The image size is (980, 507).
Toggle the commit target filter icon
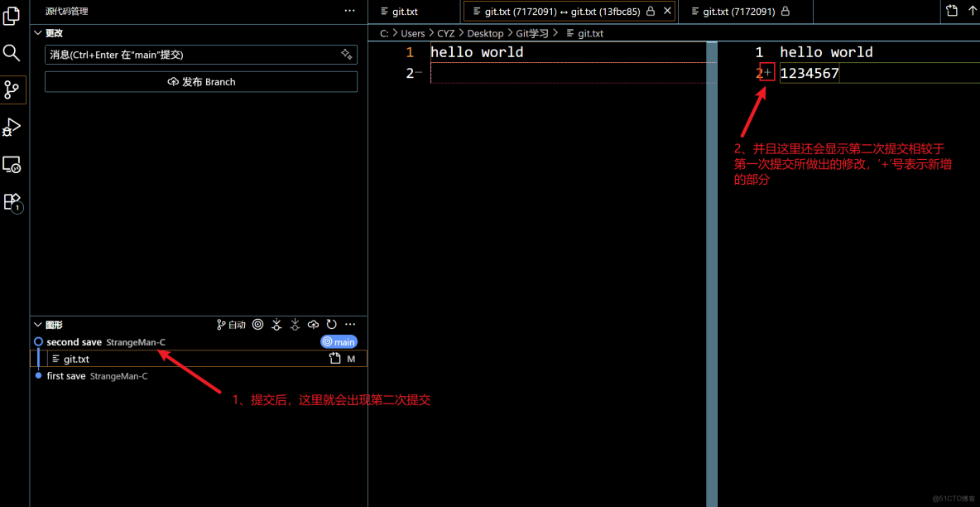257,324
